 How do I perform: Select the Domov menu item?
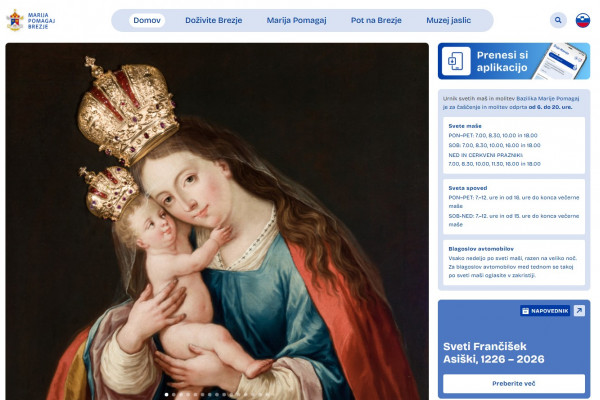pyautogui.click(x=147, y=20)
